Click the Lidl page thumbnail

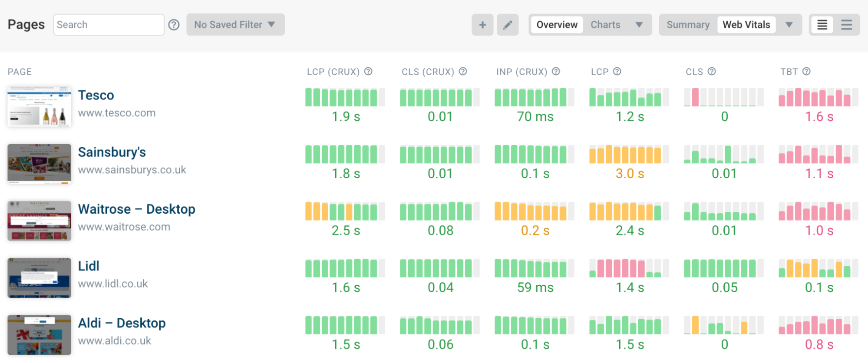tap(39, 277)
